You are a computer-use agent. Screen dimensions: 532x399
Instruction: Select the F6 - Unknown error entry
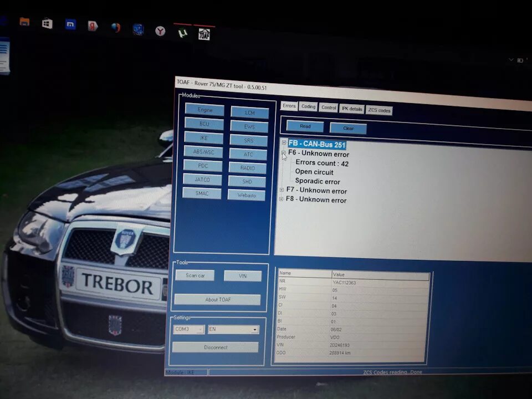coord(319,154)
